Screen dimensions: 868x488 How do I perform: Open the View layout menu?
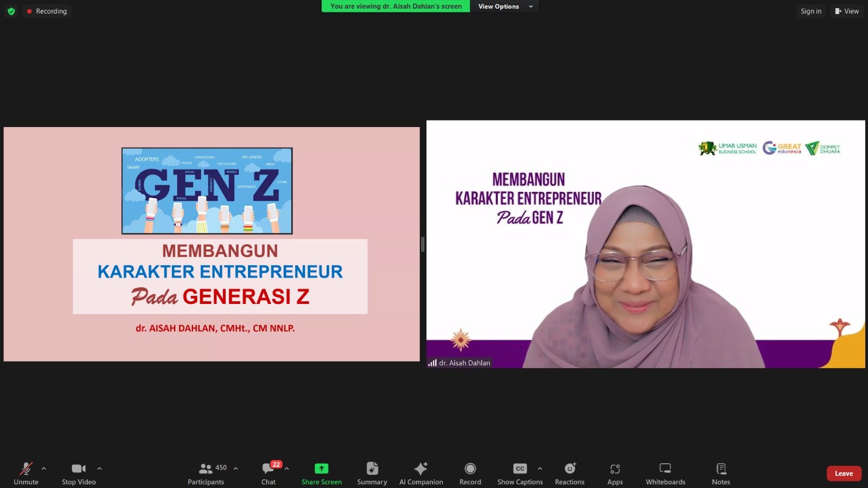847,11
